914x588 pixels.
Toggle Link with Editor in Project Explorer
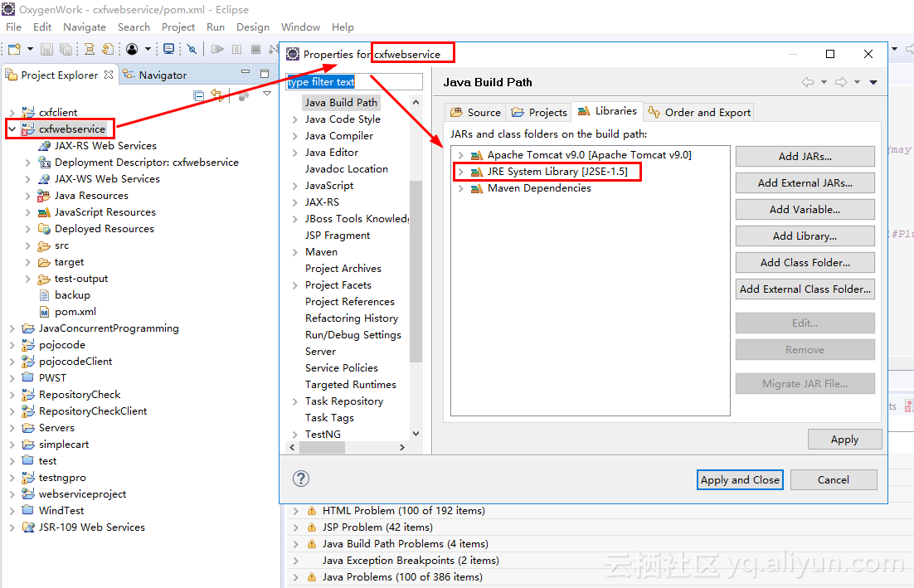[217, 95]
